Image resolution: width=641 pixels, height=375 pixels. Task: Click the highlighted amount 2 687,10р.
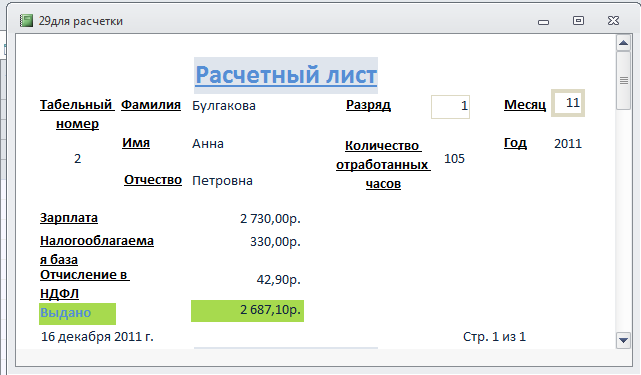click(247, 310)
